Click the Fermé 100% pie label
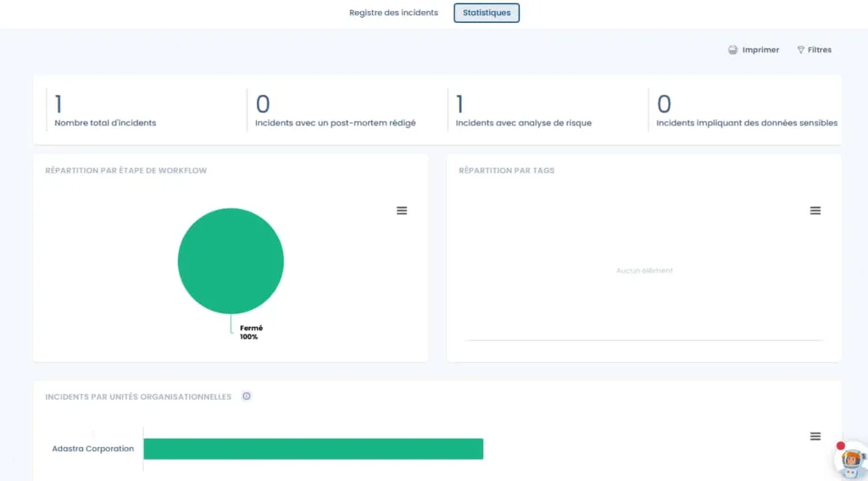Screen dimensions: 868x481 pos(251,332)
